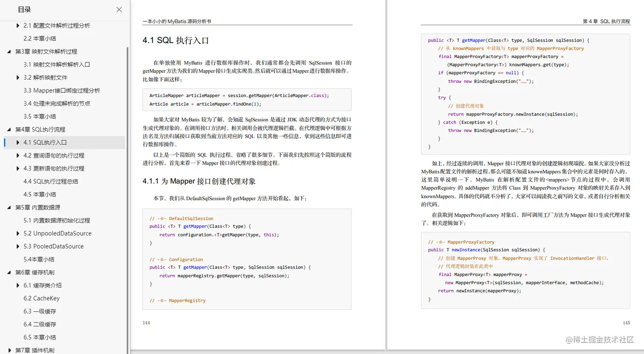644x354 pixels.
Task: Go to 4.3 更新语句的执行过程 label
Action: [54, 168]
